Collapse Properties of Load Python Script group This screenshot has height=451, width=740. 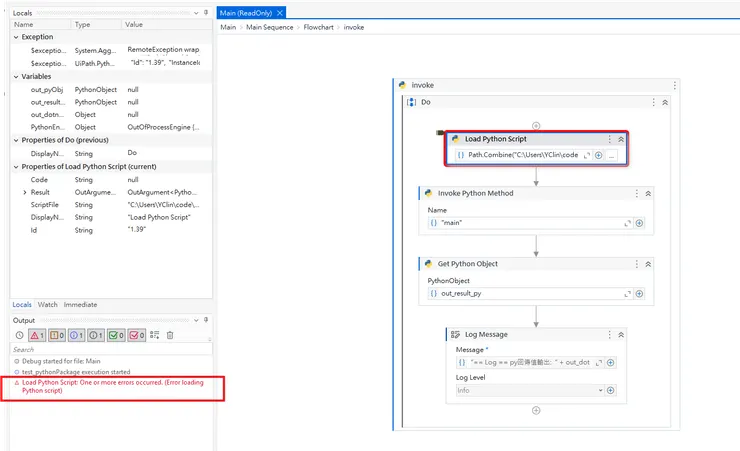16,167
